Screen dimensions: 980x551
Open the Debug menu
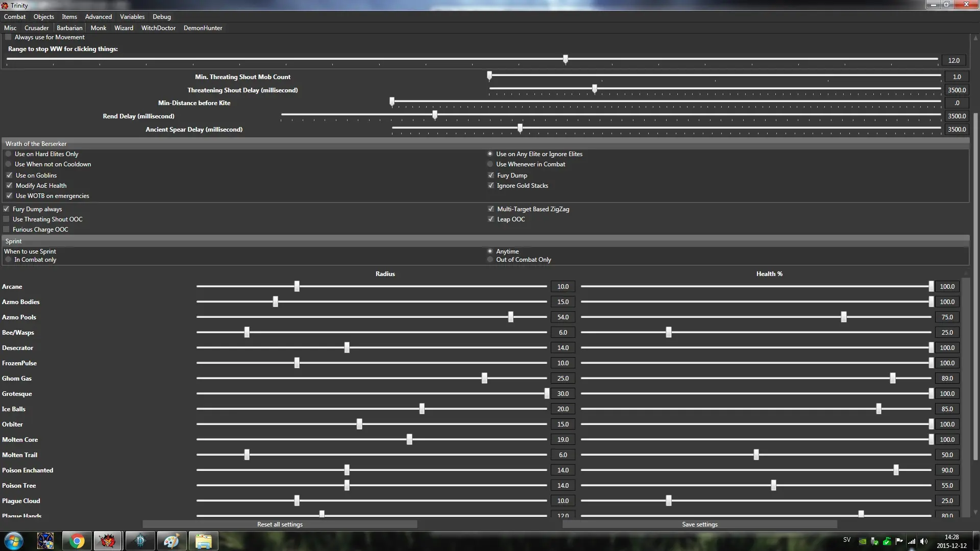(x=162, y=17)
